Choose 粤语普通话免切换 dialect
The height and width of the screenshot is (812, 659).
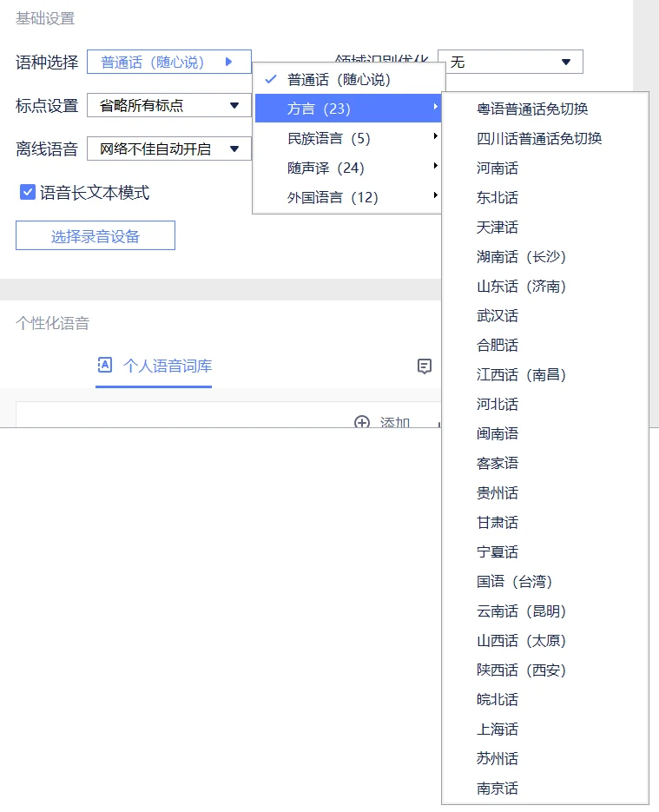coord(532,109)
